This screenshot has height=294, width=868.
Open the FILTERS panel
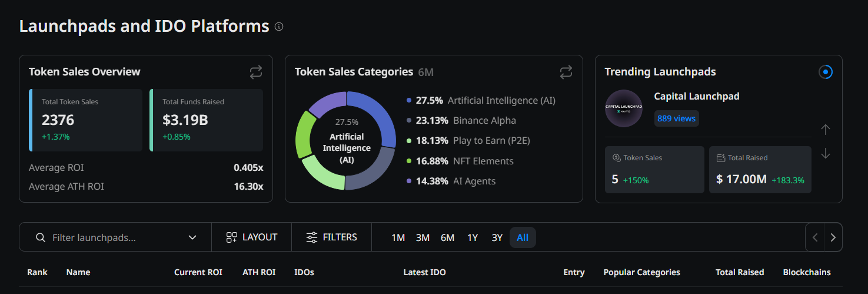(332, 237)
